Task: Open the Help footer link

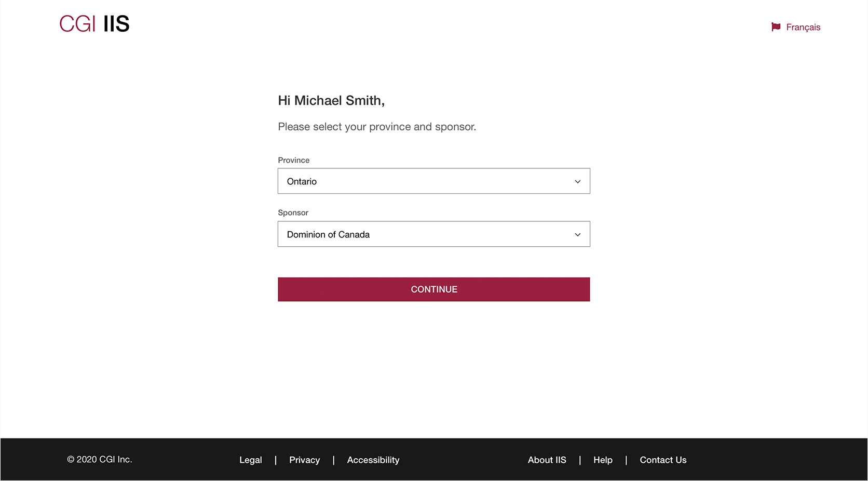Action: pos(603,460)
